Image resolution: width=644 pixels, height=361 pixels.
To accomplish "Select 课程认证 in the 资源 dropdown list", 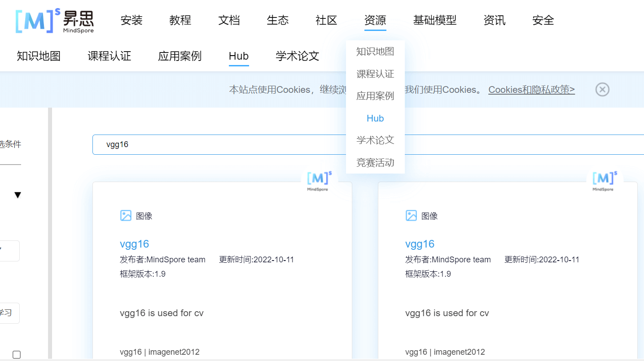I will click(375, 74).
